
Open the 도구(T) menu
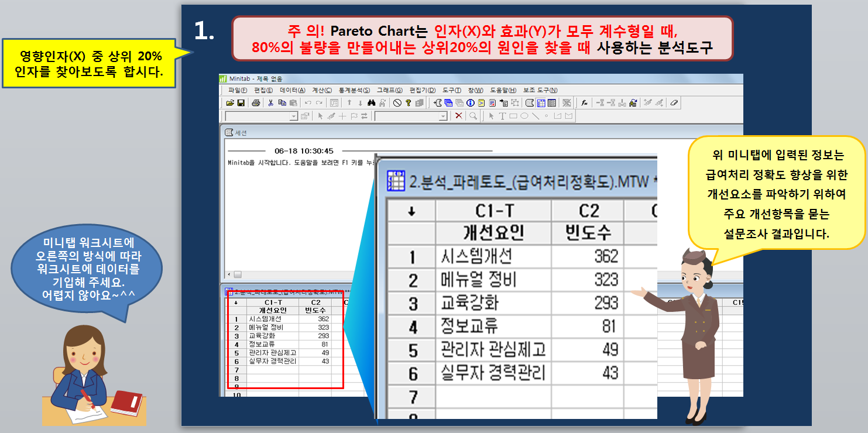point(452,91)
